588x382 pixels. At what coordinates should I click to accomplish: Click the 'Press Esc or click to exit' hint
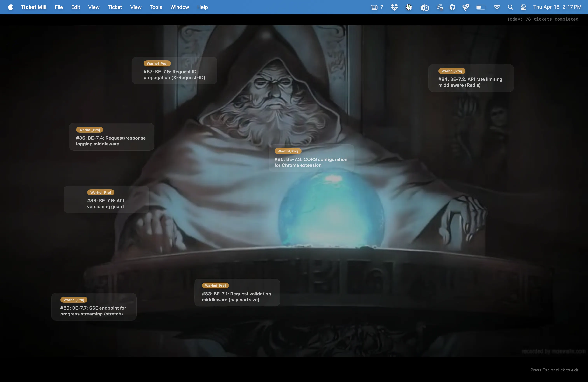554,370
